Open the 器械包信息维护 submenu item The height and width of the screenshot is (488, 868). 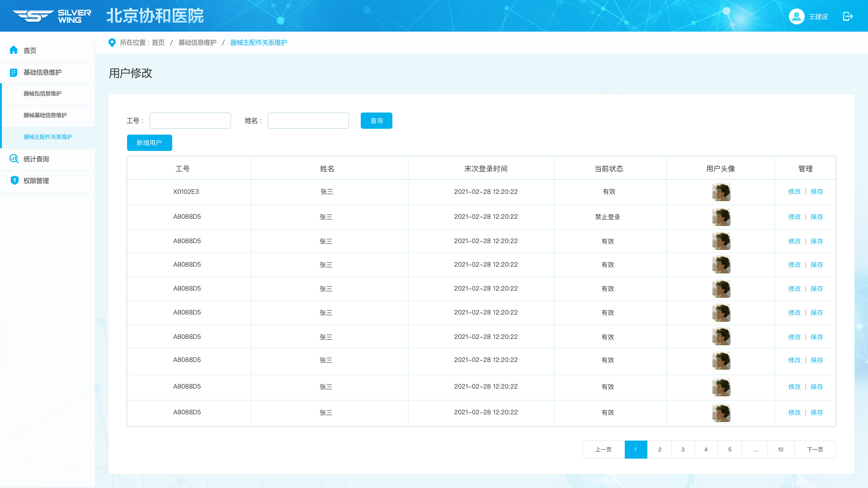pyautogui.click(x=42, y=94)
